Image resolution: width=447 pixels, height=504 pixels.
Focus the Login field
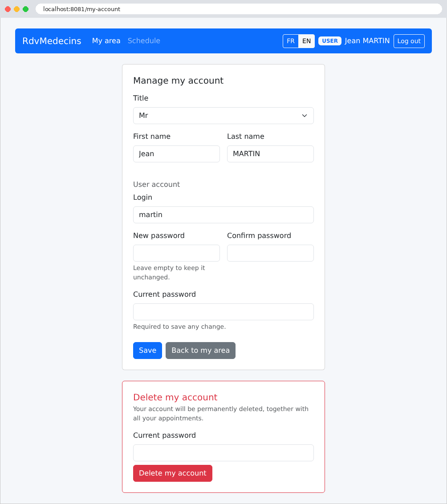point(223,215)
